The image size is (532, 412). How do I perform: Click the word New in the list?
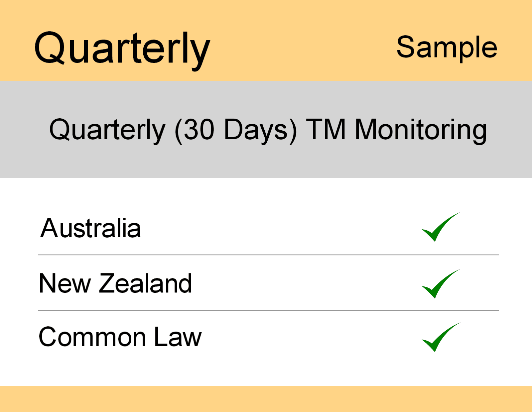pos(65,283)
